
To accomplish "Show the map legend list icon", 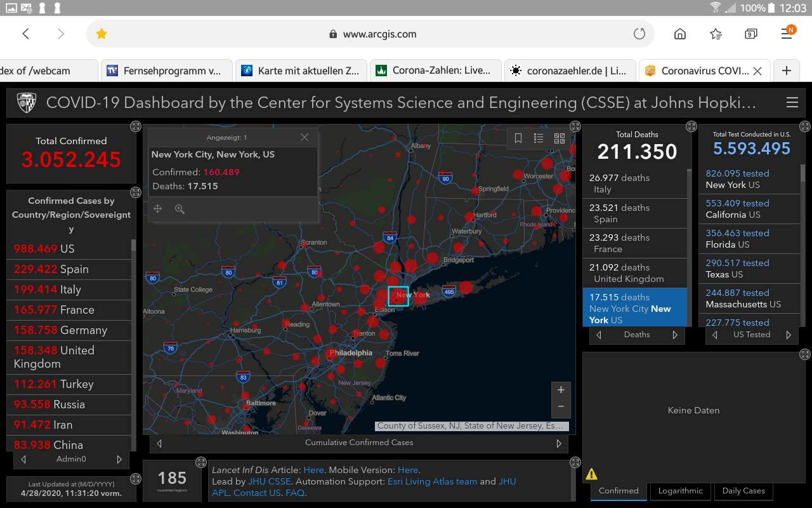I will pos(539,138).
